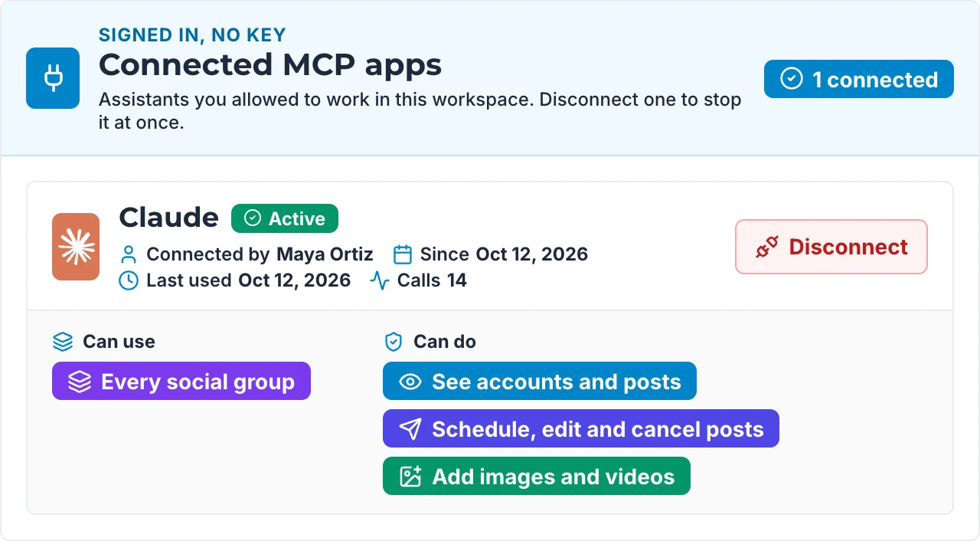
Task: Click the Claude app name
Action: (169, 218)
